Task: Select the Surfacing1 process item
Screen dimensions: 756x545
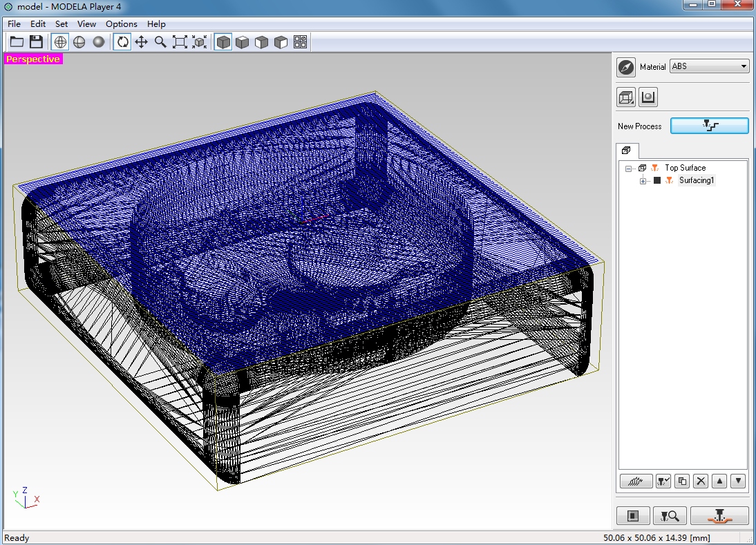Action: [696, 180]
